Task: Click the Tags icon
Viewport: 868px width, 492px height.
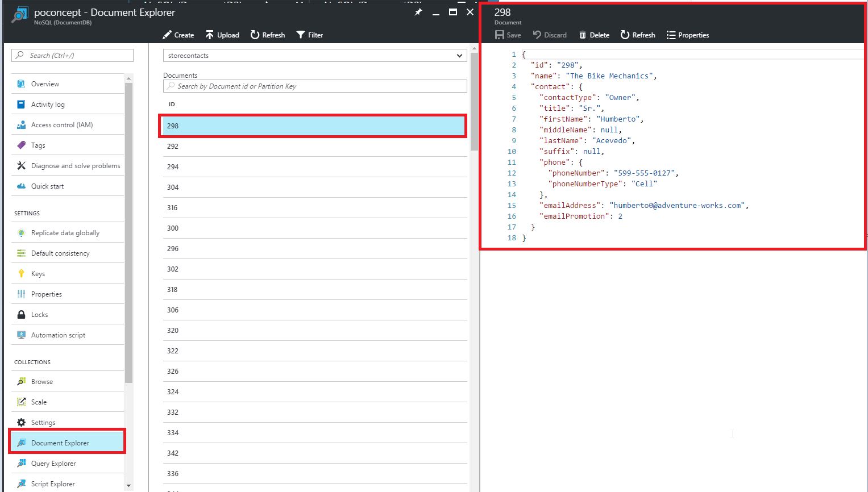Action: pyautogui.click(x=21, y=145)
